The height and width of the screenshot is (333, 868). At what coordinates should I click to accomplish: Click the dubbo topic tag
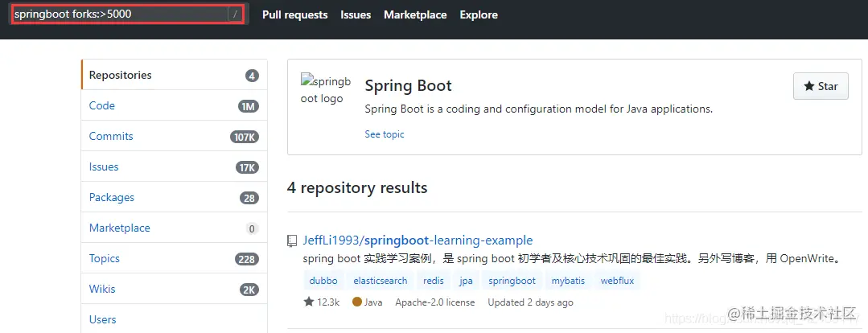pyautogui.click(x=324, y=281)
